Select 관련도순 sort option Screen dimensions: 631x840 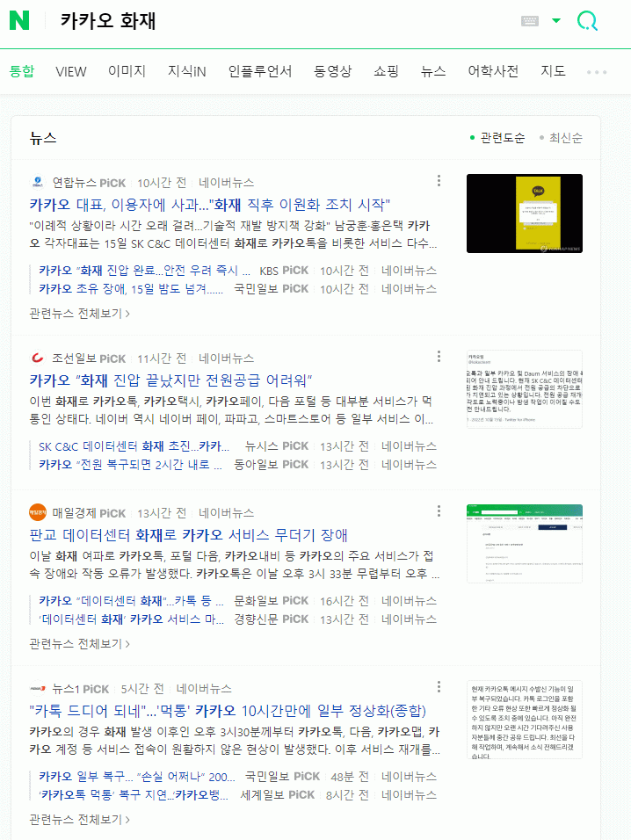point(497,138)
